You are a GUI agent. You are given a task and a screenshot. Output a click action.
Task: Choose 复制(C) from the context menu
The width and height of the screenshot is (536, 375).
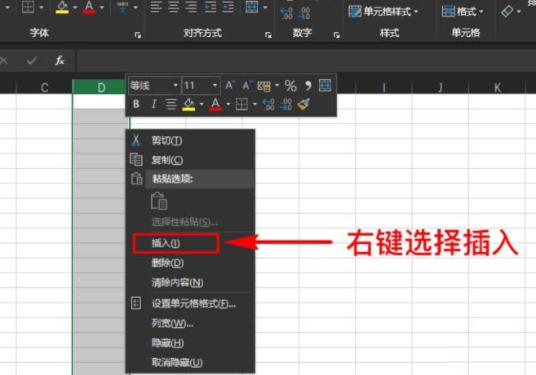click(191, 160)
